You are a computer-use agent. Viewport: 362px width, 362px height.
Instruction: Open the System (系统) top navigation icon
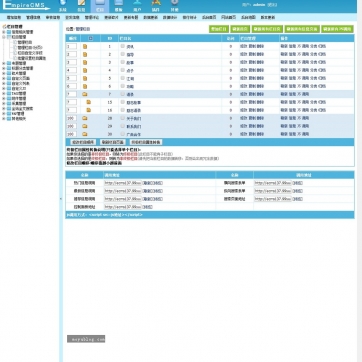click(x=63, y=6)
